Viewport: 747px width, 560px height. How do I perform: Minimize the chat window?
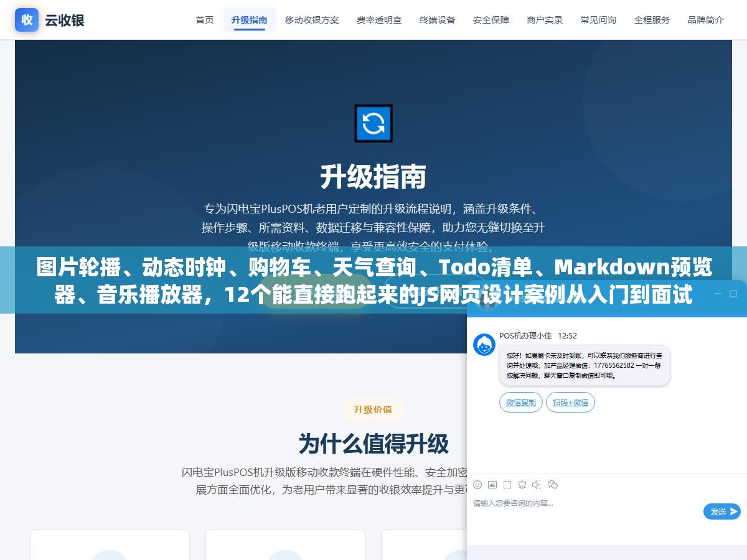click(718, 294)
